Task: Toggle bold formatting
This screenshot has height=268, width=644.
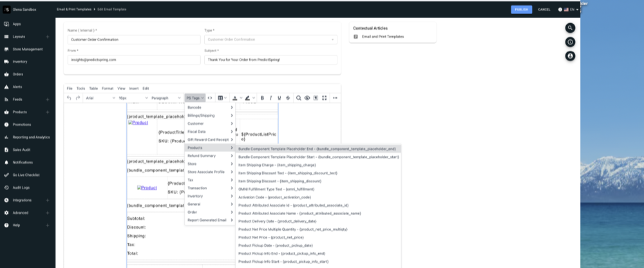Action: (x=262, y=98)
